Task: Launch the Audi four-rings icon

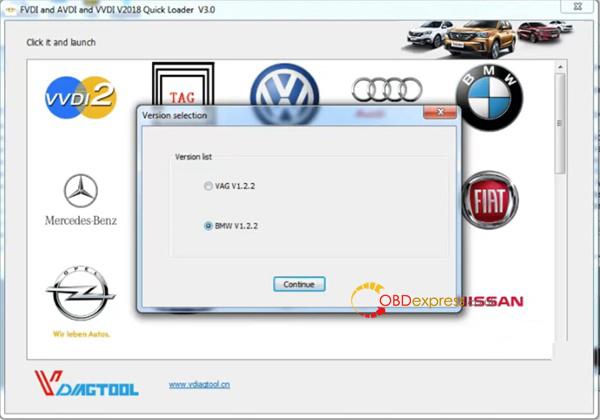Action: point(387,90)
